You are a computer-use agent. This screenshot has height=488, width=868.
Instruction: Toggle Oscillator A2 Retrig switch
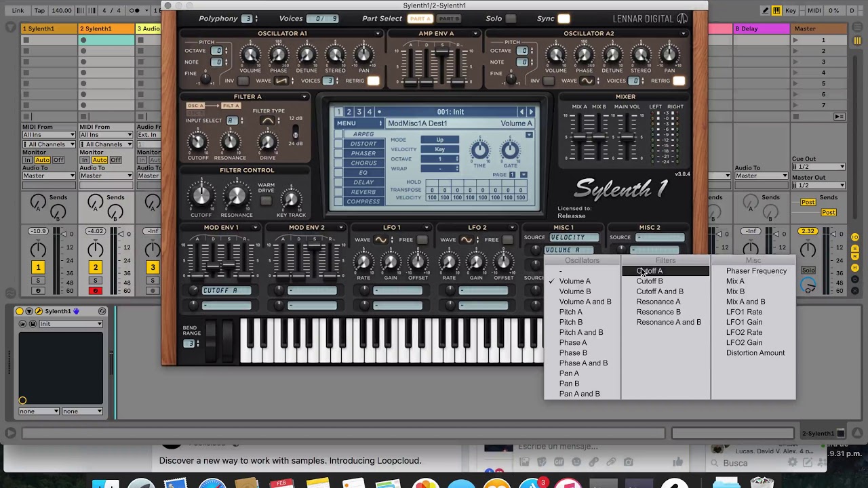679,81
